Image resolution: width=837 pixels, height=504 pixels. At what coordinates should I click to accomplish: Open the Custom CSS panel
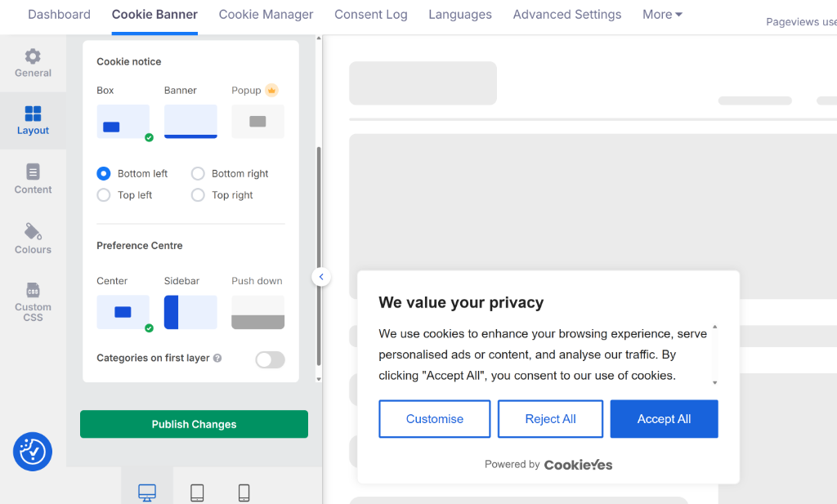[x=33, y=291]
